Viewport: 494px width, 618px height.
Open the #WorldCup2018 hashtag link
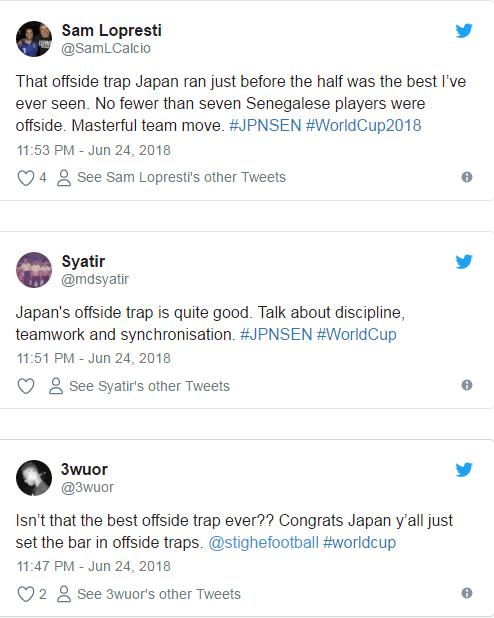pos(364,126)
